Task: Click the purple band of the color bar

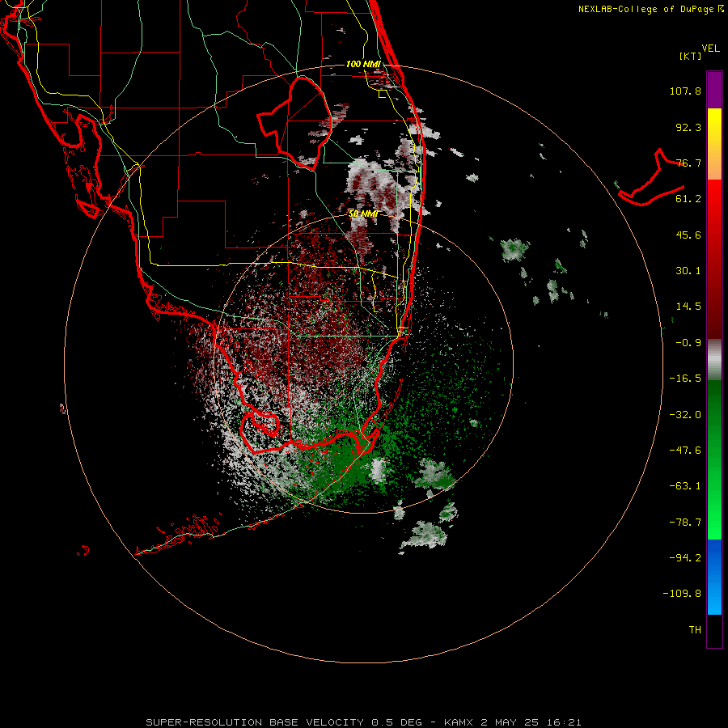Action: coord(714,90)
